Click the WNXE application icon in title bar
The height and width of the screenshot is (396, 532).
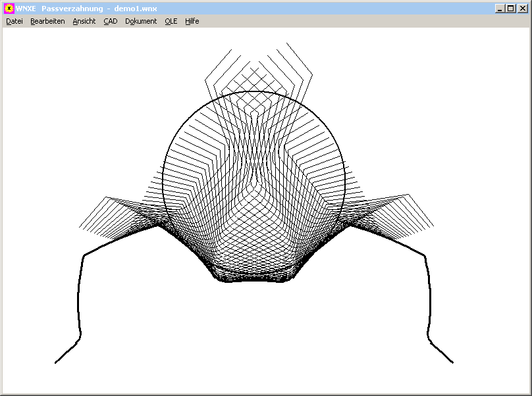click(9, 9)
